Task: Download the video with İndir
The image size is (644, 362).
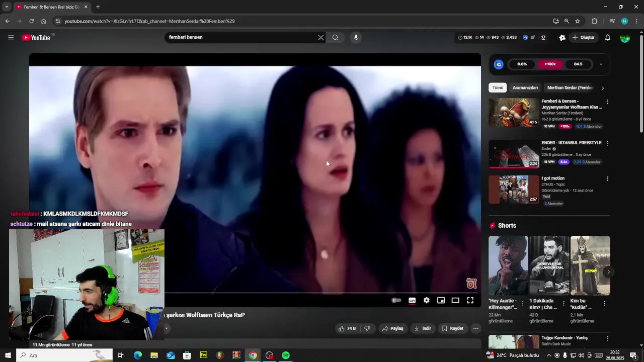Action: click(x=423, y=328)
